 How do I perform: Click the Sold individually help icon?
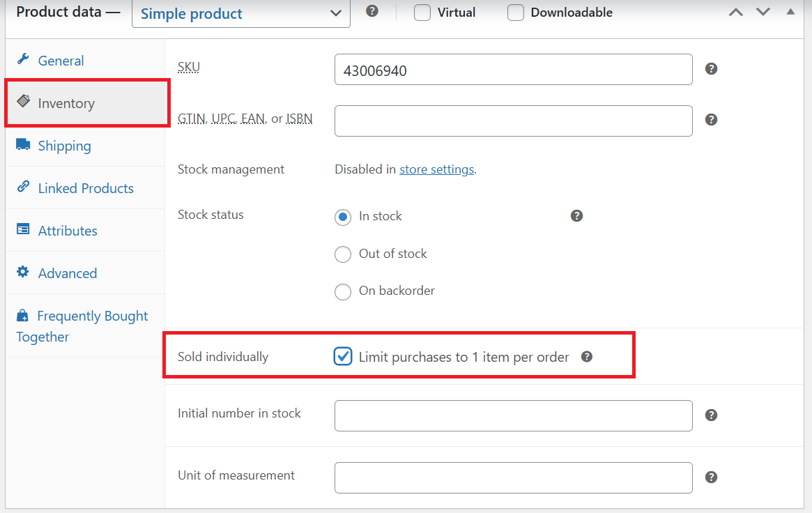(x=586, y=357)
